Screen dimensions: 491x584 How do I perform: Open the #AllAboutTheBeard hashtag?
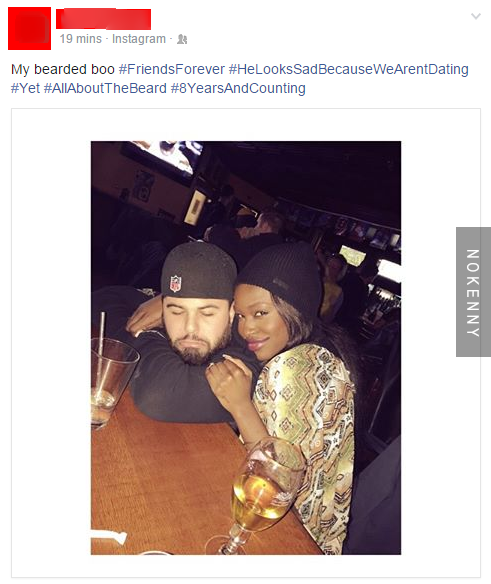[105, 88]
